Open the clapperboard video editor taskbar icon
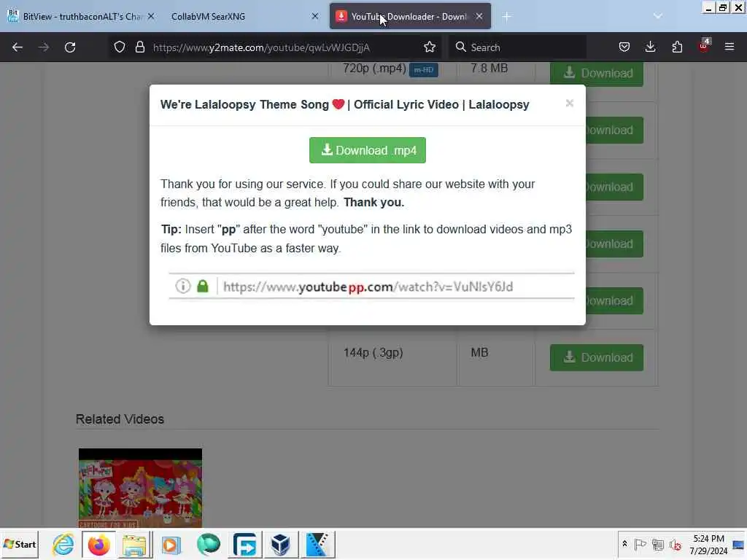Viewport: 747px width, 560px height. [317, 544]
